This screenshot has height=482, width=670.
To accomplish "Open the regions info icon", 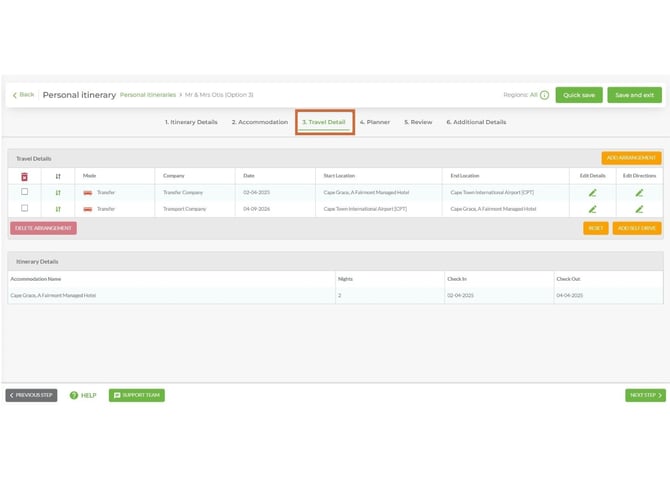I will pos(544,95).
